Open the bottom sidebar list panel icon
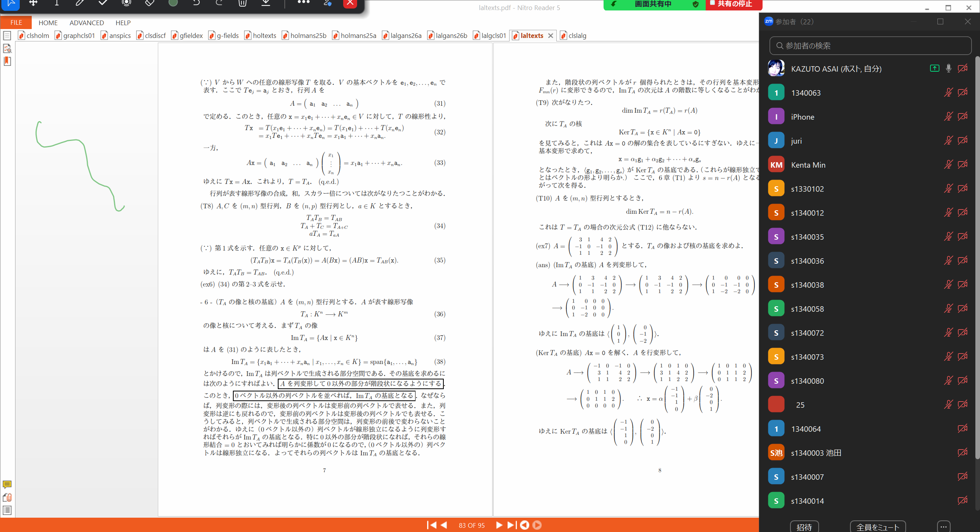Viewport: 980px width, 532px height. (x=7, y=510)
